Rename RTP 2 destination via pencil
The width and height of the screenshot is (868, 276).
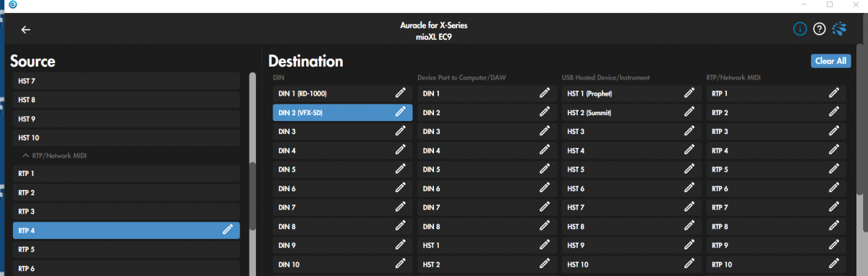(x=834, y=112)
